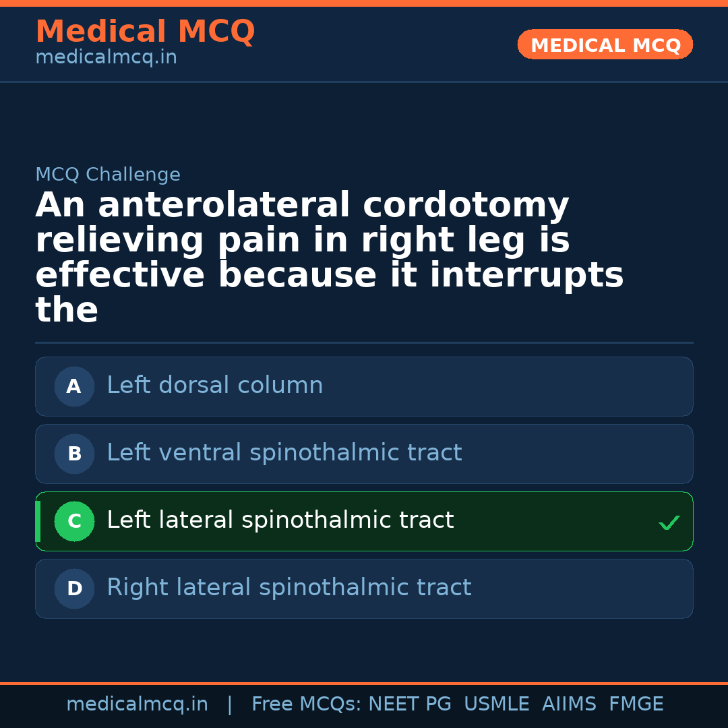728x728 pixels.
Task: Click FMGE in the footer
Action: point(636,704)
